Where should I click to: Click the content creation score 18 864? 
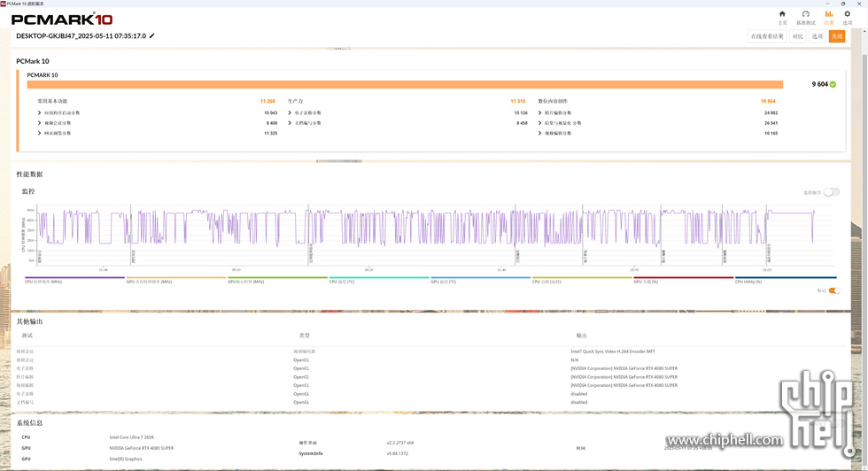(x=768, y=101)
